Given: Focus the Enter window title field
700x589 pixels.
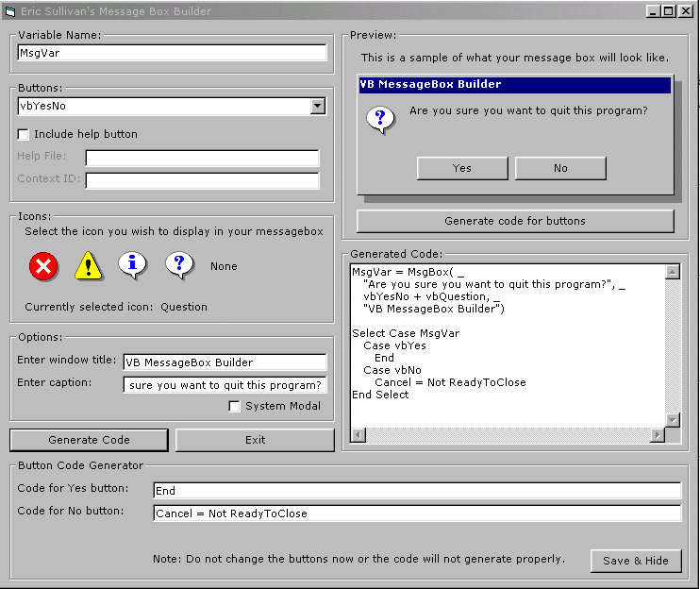Looking at the screenshot, I should point(225,362).
